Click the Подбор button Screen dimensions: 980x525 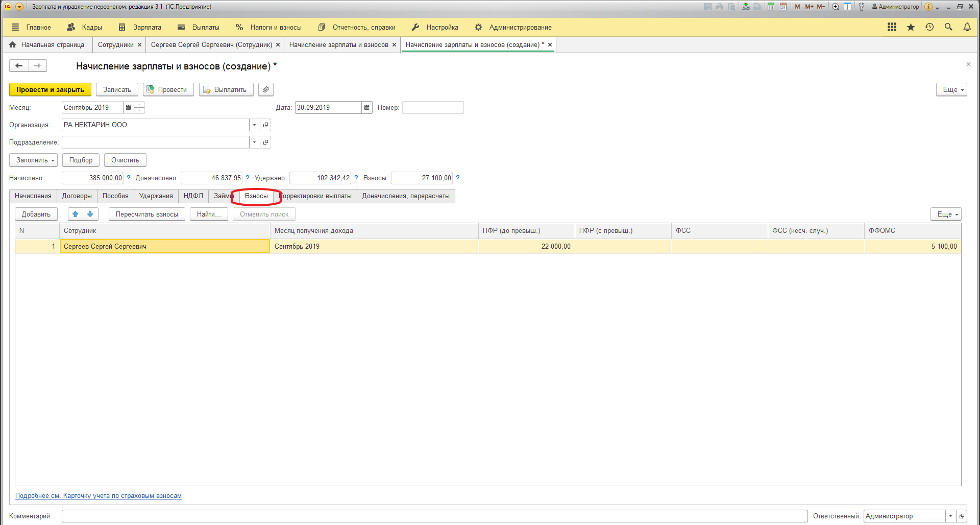81,160
